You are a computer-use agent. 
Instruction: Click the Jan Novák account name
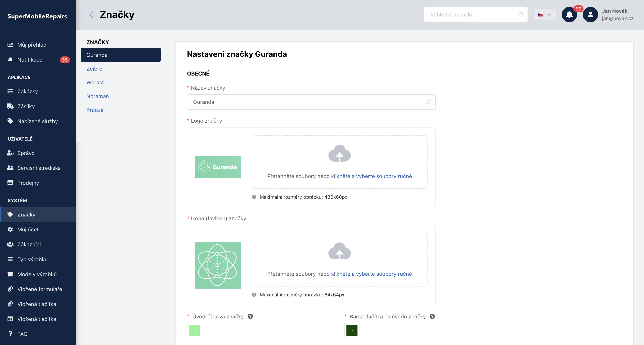[615, 11]
